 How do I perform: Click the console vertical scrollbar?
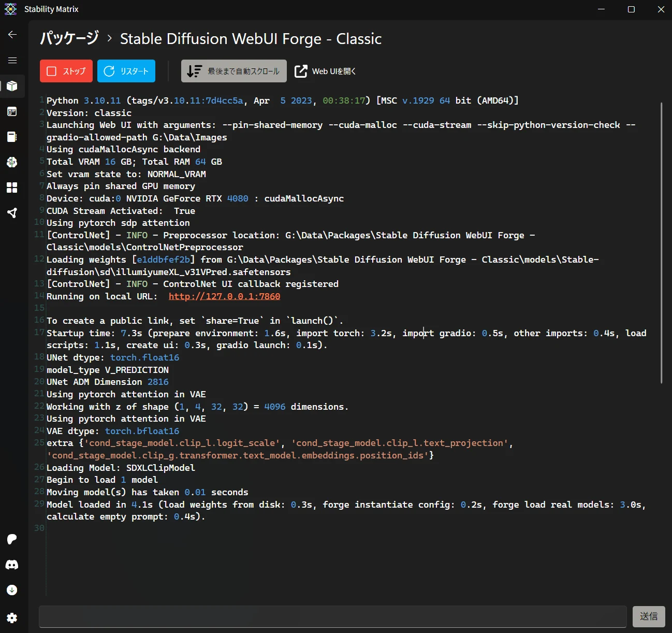pos(661,242)
